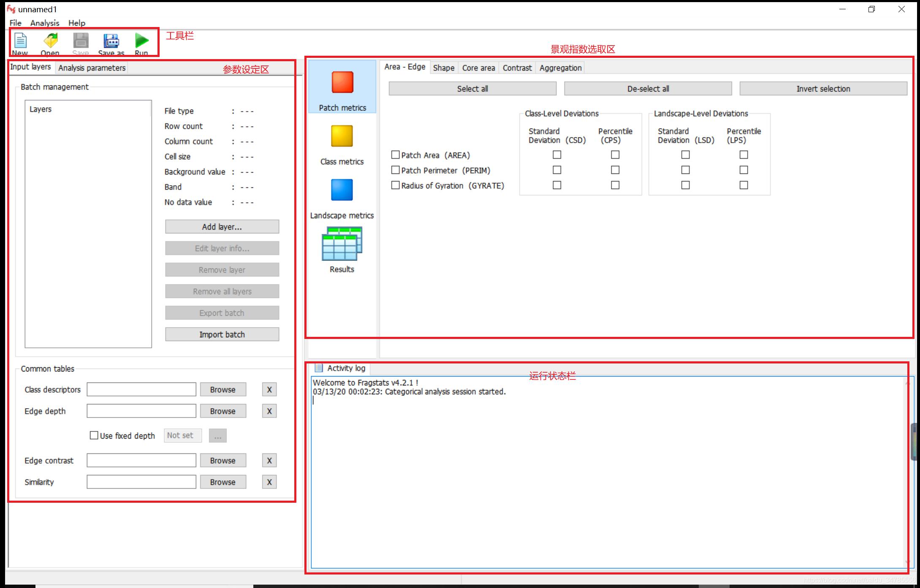This screenshot has height=588, width=920.
Task: Open the Analysis menu
Action: (x=44, y=23)
